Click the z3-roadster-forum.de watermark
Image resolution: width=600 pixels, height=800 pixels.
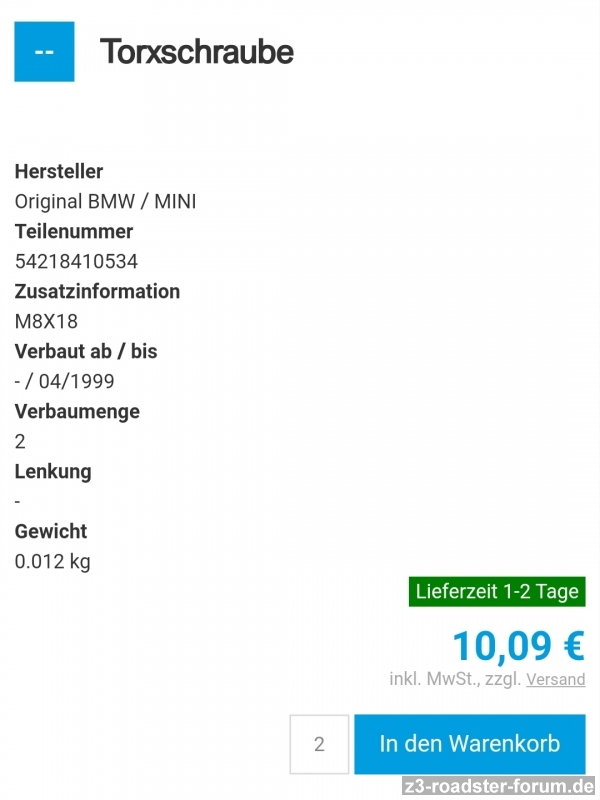tap(498, 786)
